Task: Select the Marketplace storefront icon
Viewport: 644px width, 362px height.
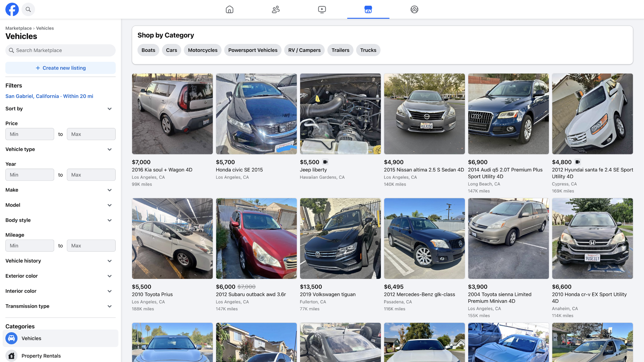Action: [368, 9]
